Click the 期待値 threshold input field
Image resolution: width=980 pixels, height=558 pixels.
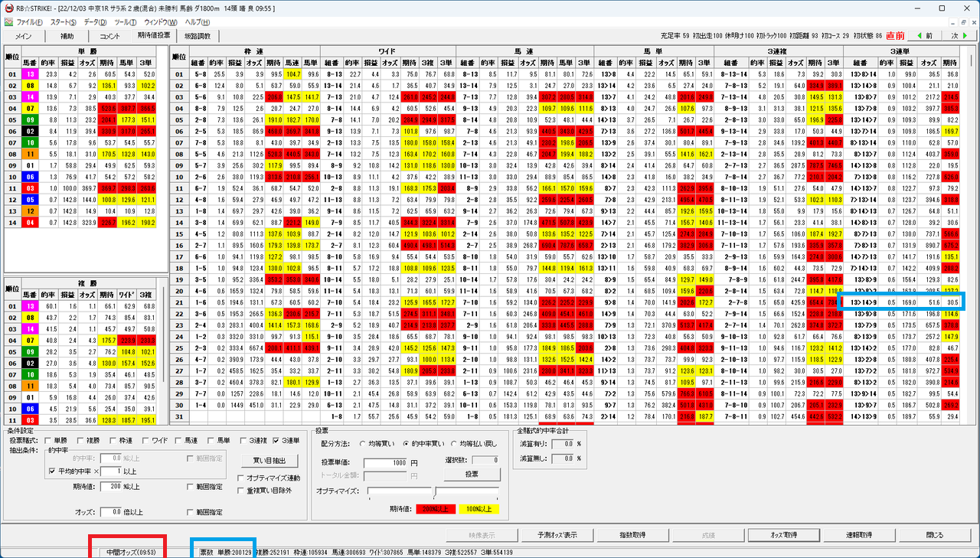click(110, 486)
